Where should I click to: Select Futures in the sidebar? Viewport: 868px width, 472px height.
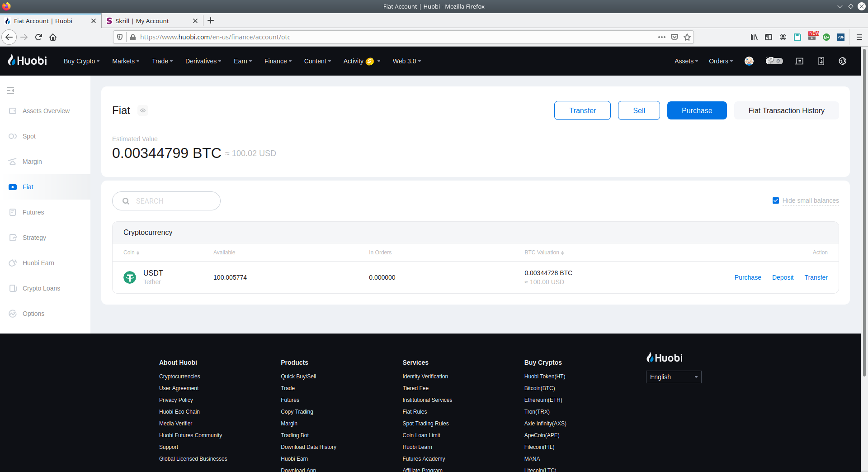coord(45,212)
